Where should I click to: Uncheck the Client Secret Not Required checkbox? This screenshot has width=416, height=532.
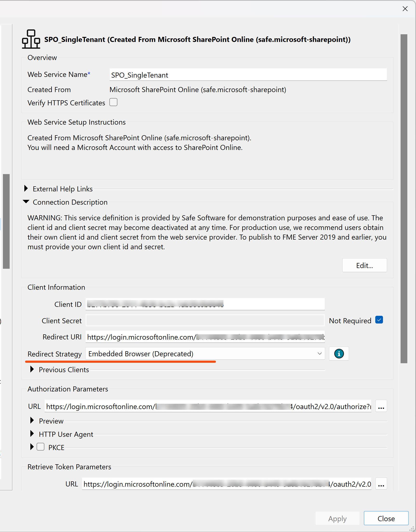pos(379,320)
